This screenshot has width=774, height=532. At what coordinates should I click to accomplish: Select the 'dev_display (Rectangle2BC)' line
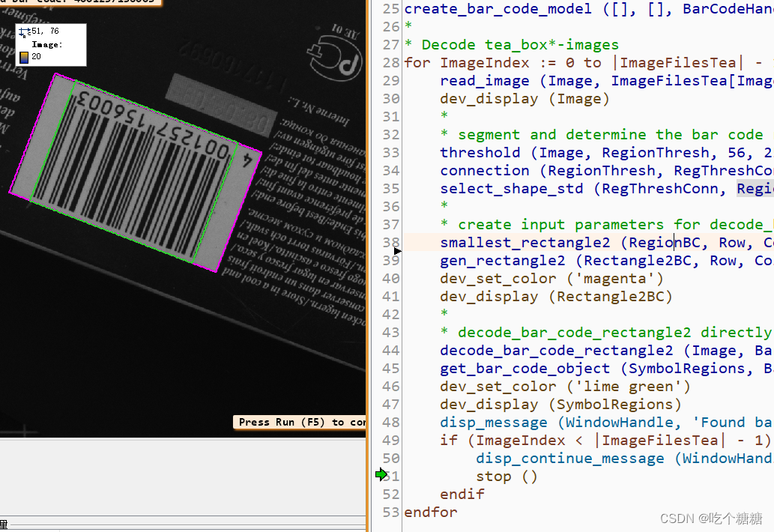(x=556, y=297)
